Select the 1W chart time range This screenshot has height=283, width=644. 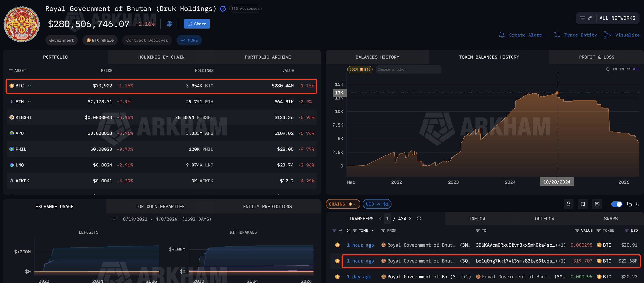pos(614,69)
